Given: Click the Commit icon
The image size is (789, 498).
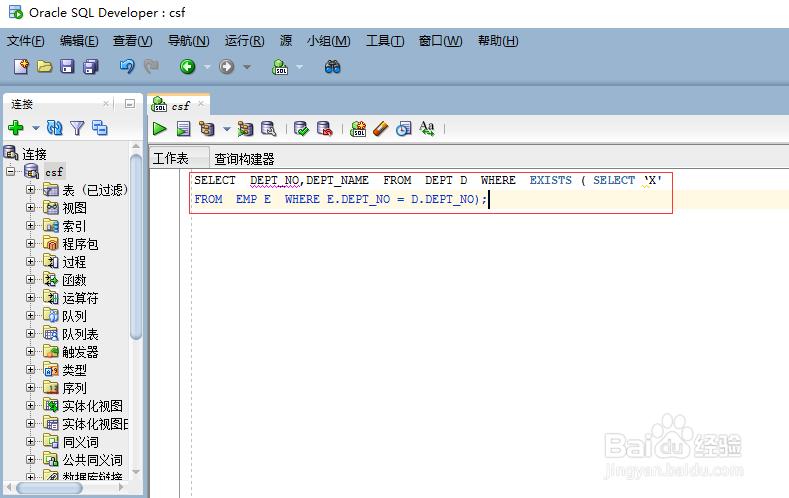Looking at the screenshot, I should click(301, 129).
